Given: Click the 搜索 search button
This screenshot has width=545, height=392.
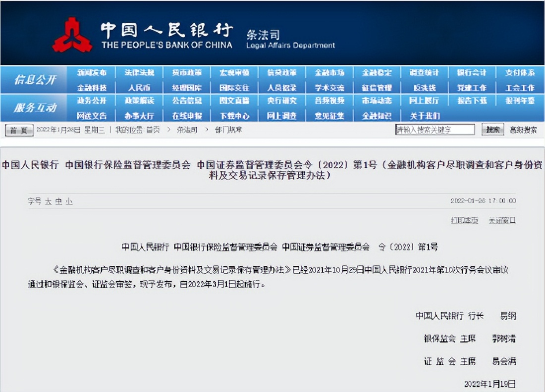Looking at the screenshot, I should tap(492, 129).
